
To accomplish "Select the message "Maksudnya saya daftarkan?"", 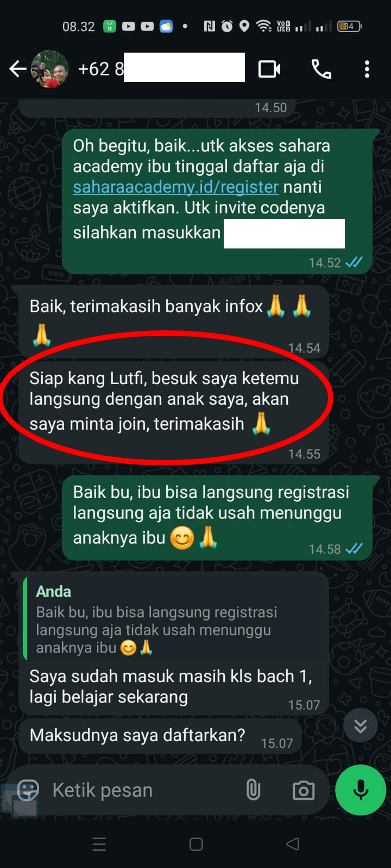I will pos(160,736).
